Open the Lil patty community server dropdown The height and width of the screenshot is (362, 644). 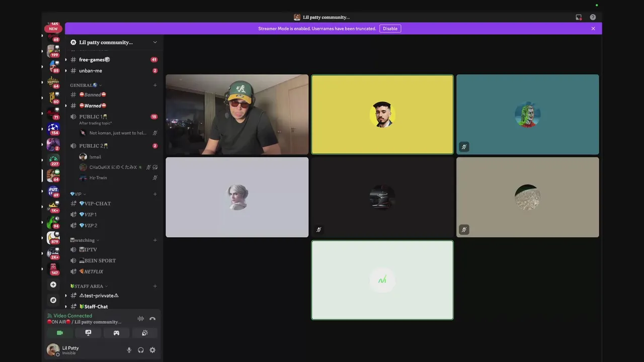[155, 42]
